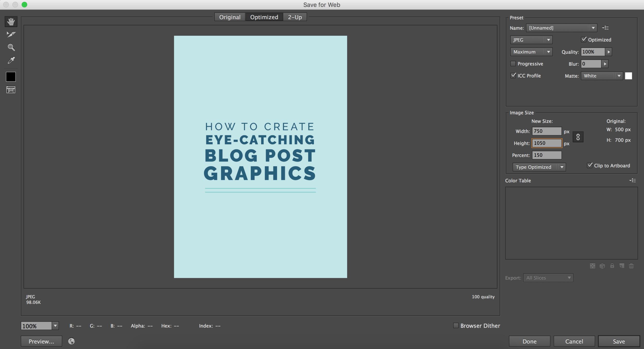The height and width of the screenshot is (349, 644).
Task: Open the JPEG file format dropdown
Action: [x=531, y=40]
